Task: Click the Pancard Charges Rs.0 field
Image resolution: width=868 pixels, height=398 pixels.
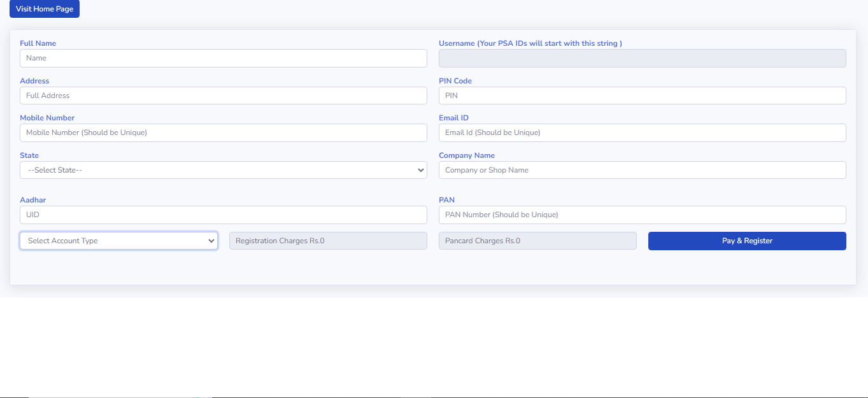Action: [x=537, y=241]
